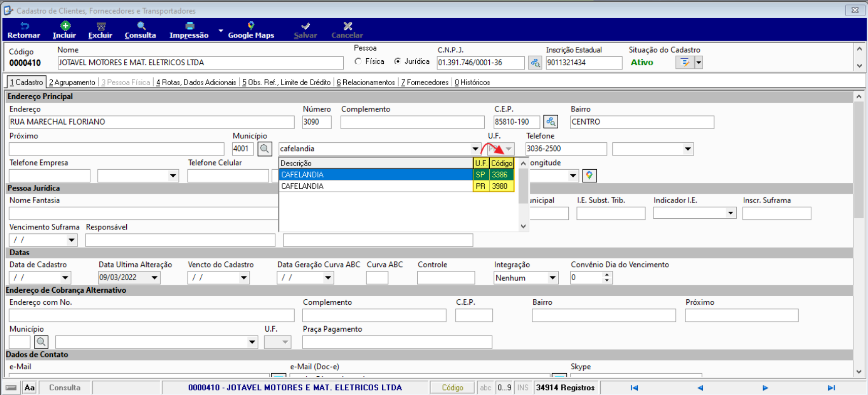
Task: Look up the C.N.P.J. online
Action: click(535, 63)
